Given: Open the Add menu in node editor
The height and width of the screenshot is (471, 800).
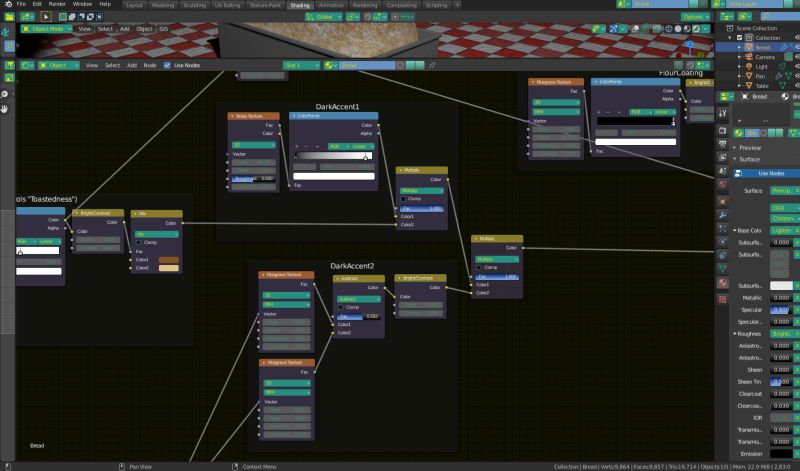Looking at the screenshot, I should point(132,65).
